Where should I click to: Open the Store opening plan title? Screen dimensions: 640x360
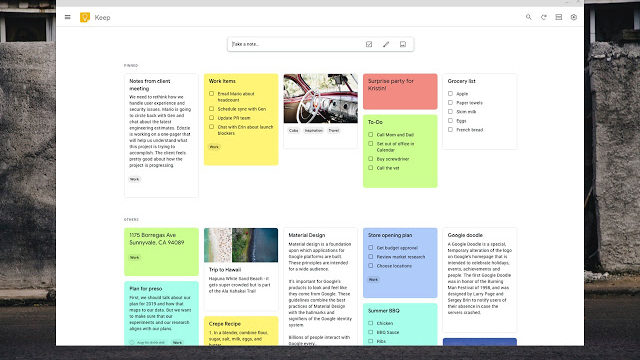390,235
